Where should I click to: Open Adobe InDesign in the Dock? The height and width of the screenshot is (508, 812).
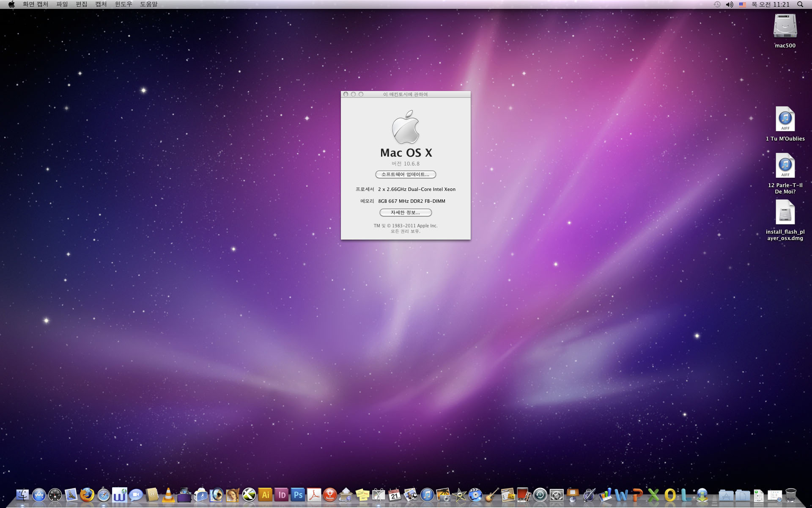(x=282, y=494)
